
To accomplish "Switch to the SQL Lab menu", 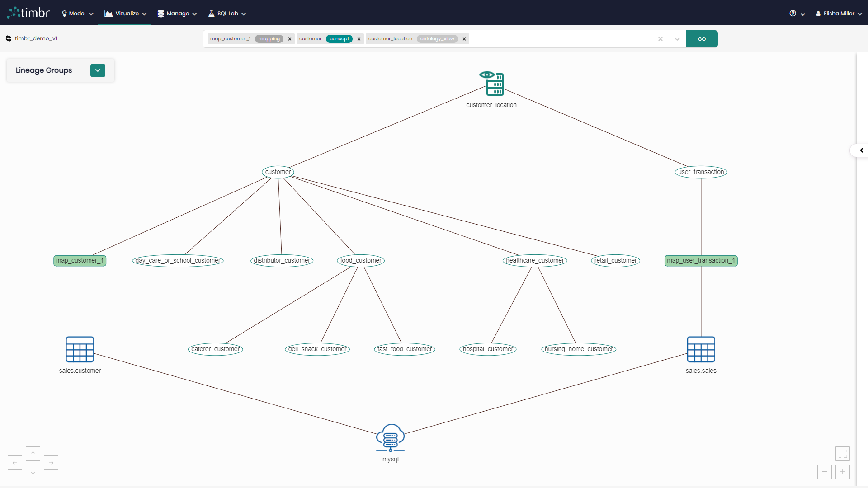I will click(x=226, y=13).
